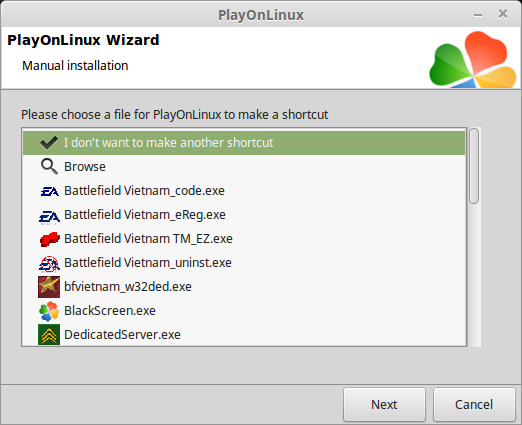Image resolution: width=522 pixels, height=425 pixels.
Task: Click the file list scrollbar thumb
Action: pyautogui.click(x=474, y=166)
